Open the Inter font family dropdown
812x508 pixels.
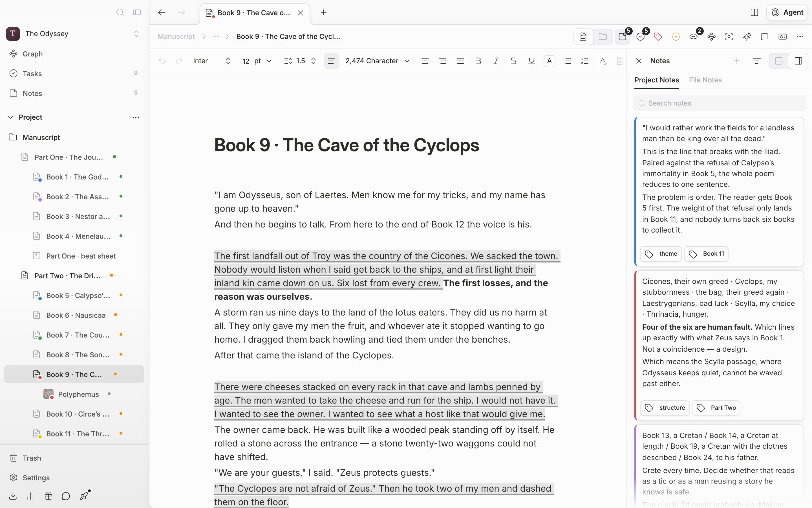pos(212,61)
